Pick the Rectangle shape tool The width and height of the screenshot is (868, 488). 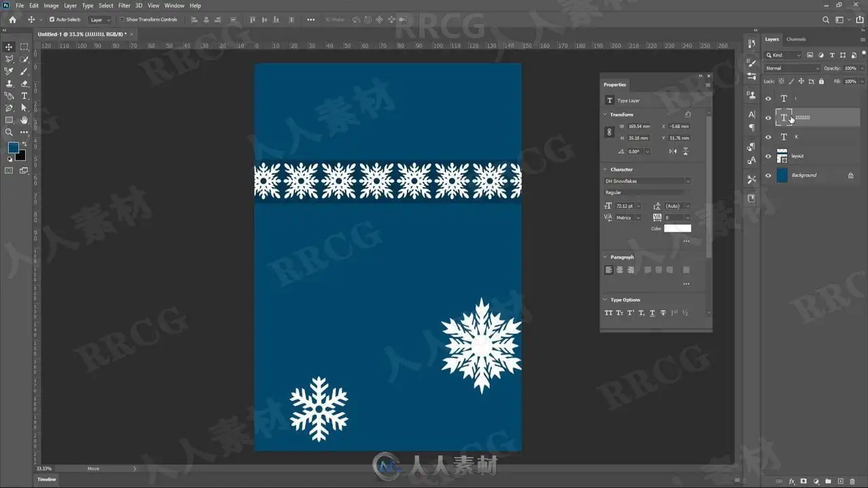point(9,120)
